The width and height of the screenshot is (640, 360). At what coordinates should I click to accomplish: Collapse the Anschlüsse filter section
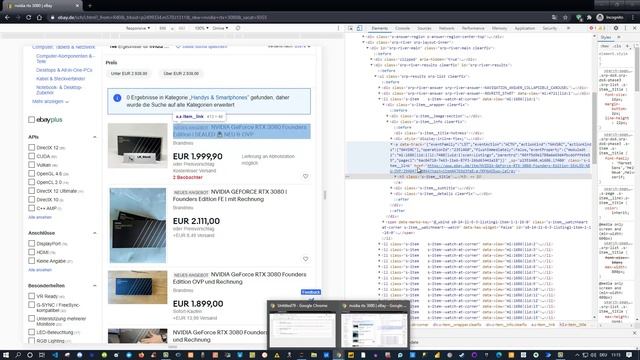point(95,233)
